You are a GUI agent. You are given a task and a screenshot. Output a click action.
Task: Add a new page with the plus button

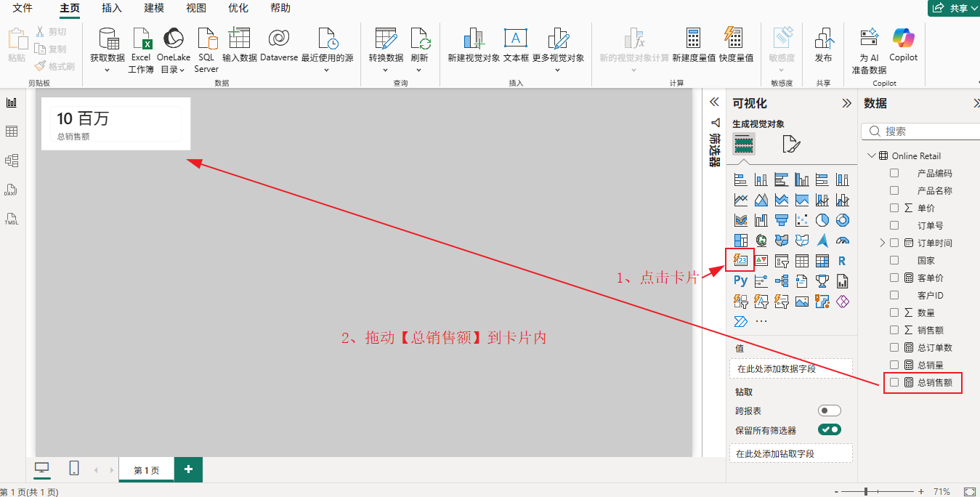(x=188, y=469)
